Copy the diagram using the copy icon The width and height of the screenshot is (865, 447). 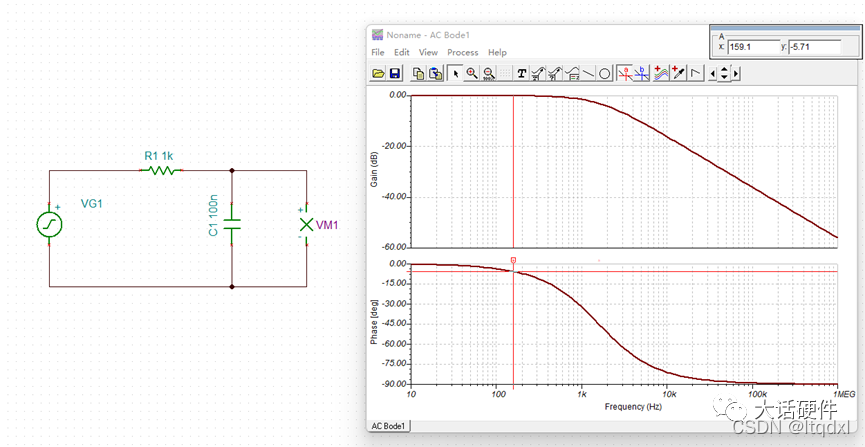pyautogui.click(x=419, y=73)
